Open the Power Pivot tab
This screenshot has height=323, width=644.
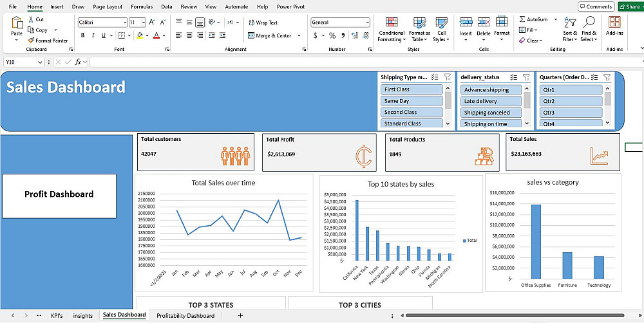pos(290,6)
